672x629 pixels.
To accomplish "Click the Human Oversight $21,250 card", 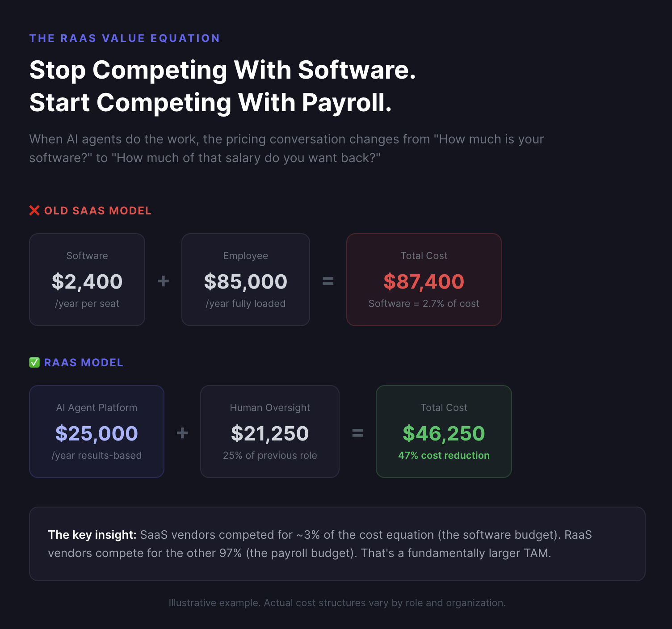I will coord(269,432).
